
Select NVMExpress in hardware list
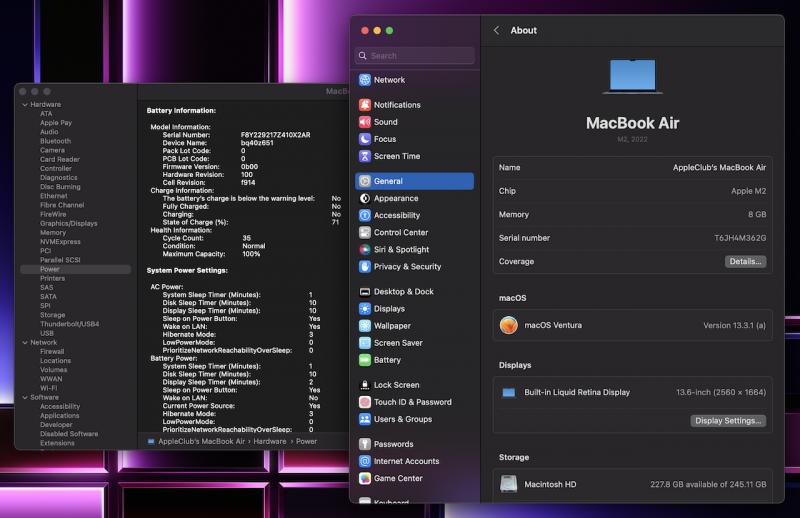pyautogui.click(x=60, y=241)
